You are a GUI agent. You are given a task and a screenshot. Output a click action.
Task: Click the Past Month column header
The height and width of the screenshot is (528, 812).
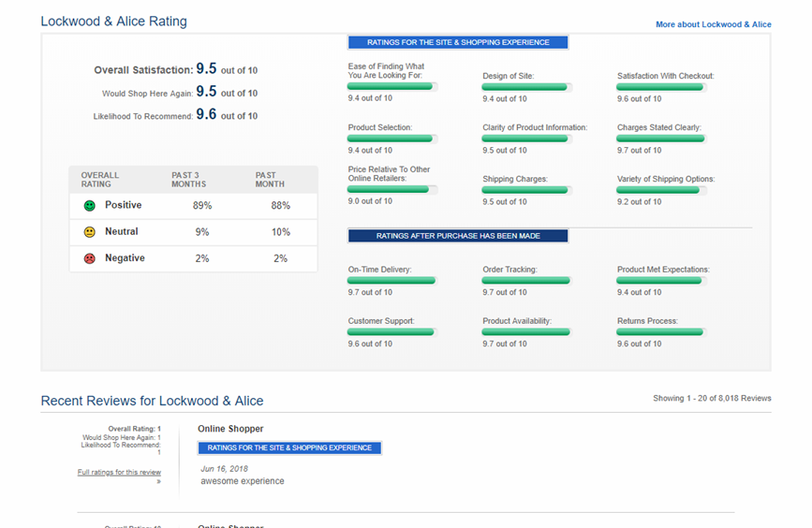270,180
